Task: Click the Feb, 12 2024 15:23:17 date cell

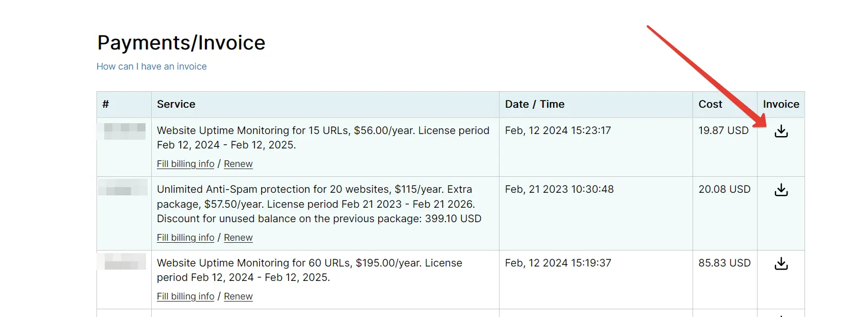Action: tap(558, 130)
